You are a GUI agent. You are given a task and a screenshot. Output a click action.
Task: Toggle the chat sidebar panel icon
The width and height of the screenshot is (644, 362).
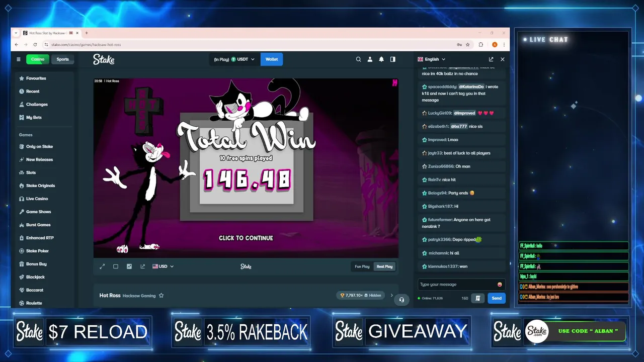point(393,59)
